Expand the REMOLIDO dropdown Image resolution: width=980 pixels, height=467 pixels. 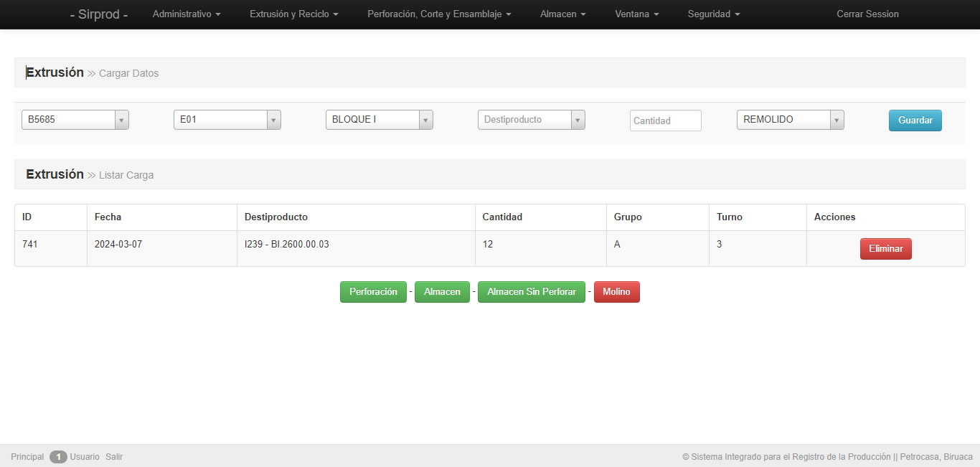coord(791,120)
